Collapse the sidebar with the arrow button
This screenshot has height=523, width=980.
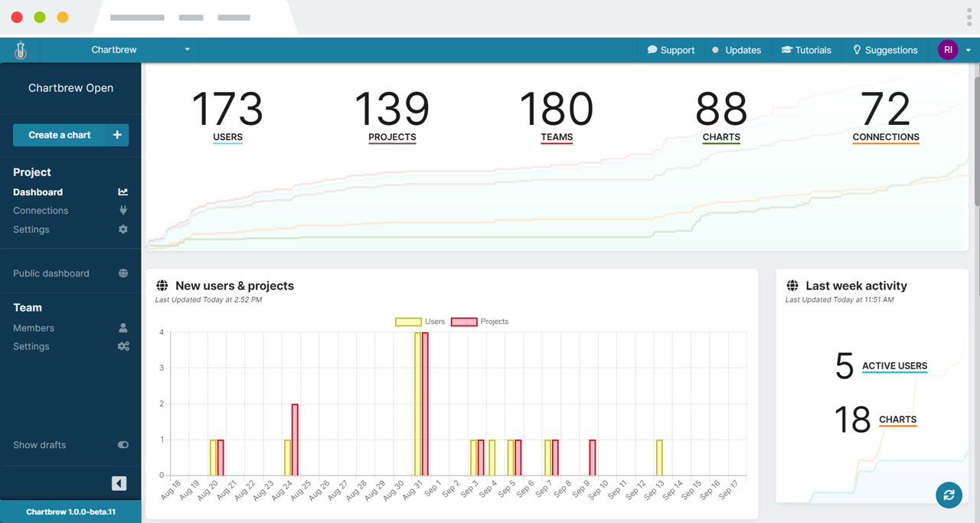(x=119, y=483)
